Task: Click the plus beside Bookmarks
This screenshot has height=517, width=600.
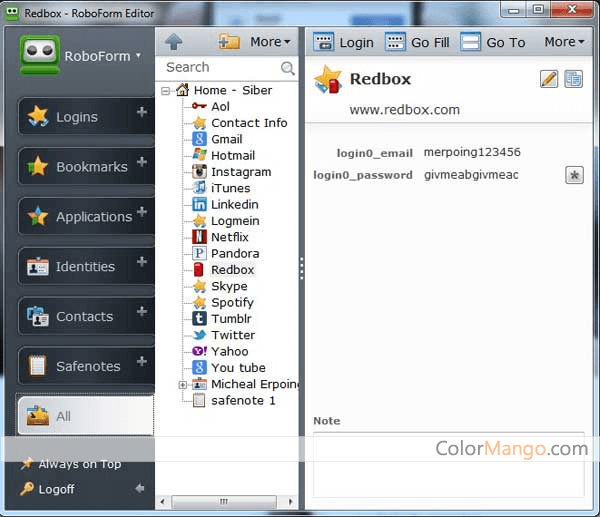Action: coord(142,161)
